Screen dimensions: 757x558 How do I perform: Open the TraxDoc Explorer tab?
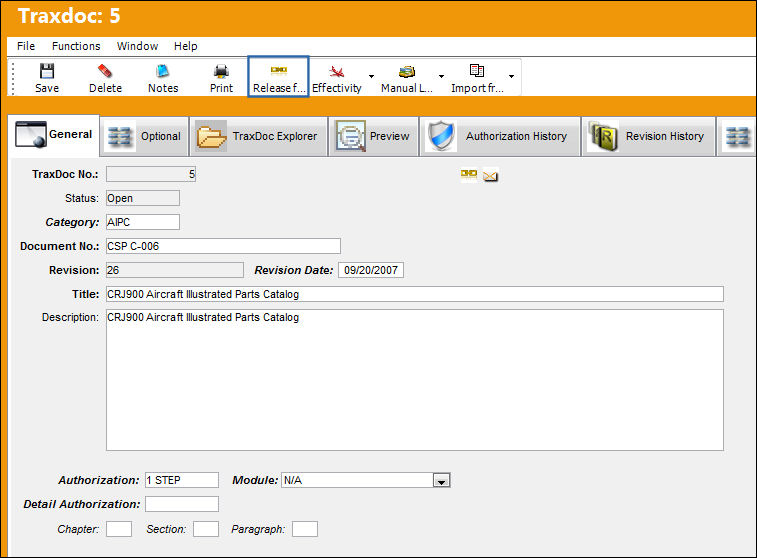click(x=258, y=136)
